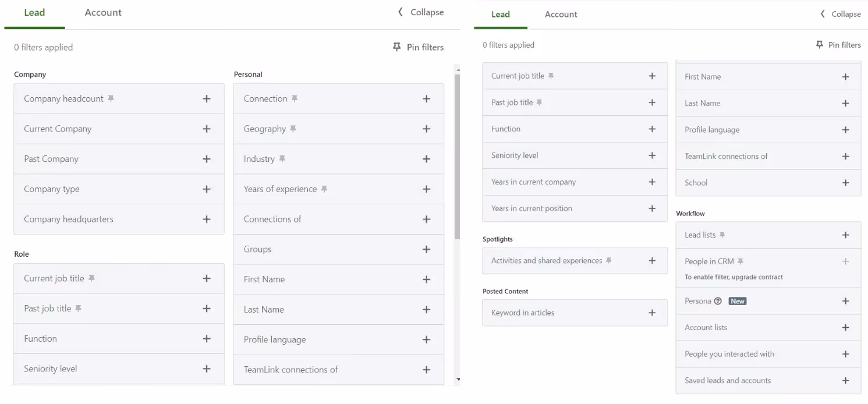Click the pin icon beside the Connection filter
This screenshot has height=404, width=868.
tap(295, 99)
